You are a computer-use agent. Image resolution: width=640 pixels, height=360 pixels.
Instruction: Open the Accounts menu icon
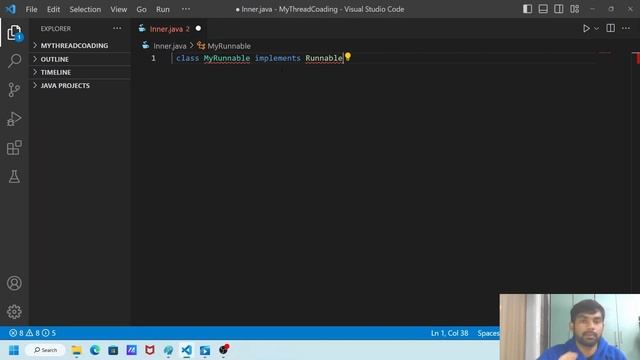coord(14,283)
